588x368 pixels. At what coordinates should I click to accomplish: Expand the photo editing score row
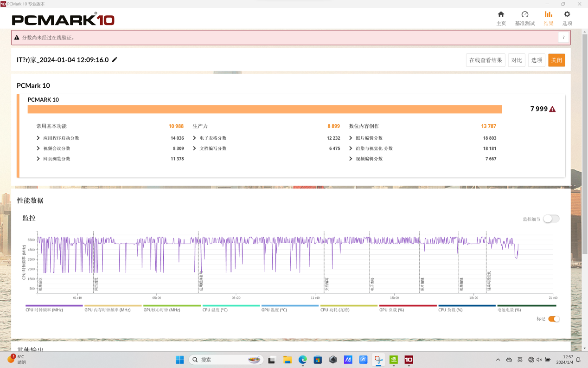351,138
